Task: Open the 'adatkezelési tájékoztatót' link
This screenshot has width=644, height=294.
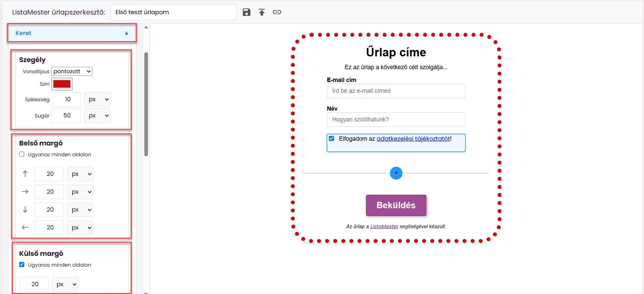Action: 413,139
